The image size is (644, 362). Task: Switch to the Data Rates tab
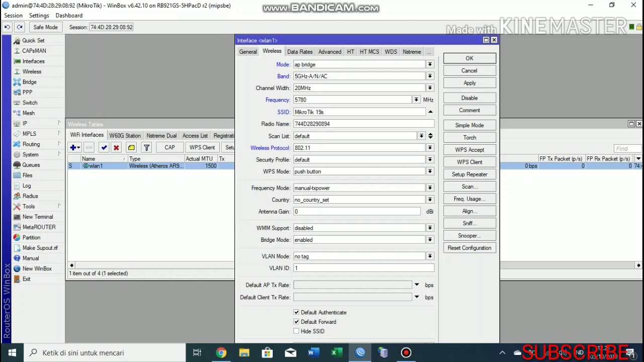pos(300,52)
